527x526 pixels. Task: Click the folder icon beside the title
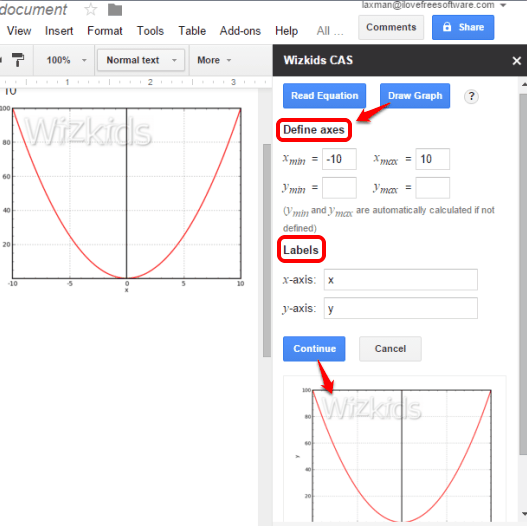pyautogui.click(x=115, y=10)
